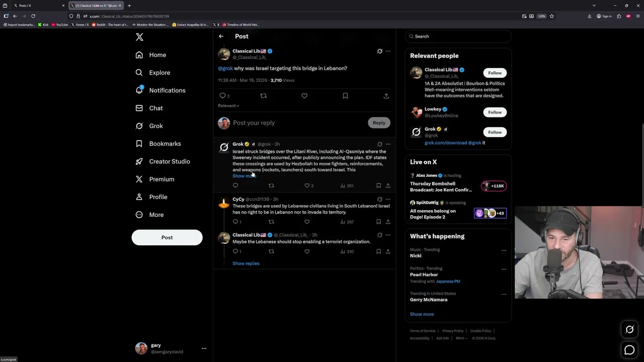Follow Lowkey in Relevant people
This screenshot has height=362, width=644.
[495, 112]
